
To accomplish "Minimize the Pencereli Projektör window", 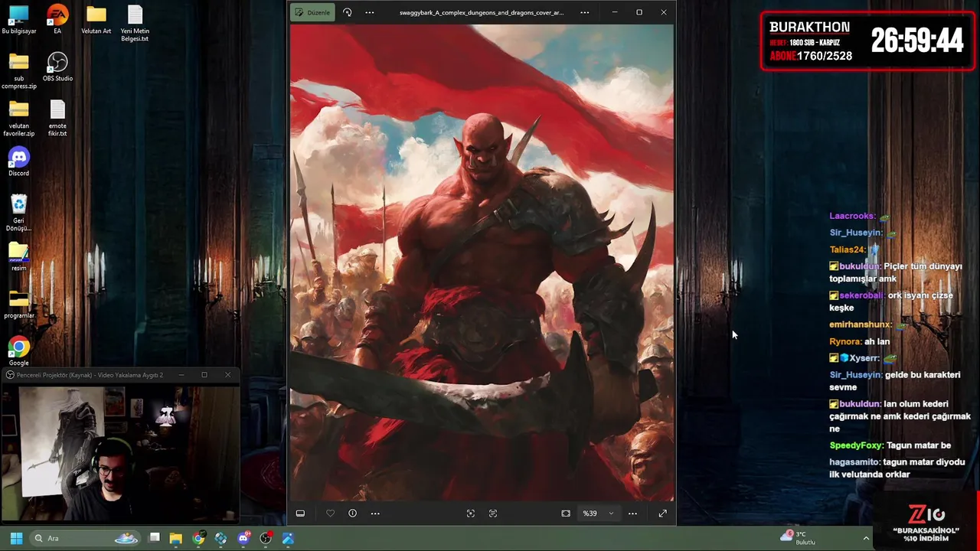I will point(181,375).
